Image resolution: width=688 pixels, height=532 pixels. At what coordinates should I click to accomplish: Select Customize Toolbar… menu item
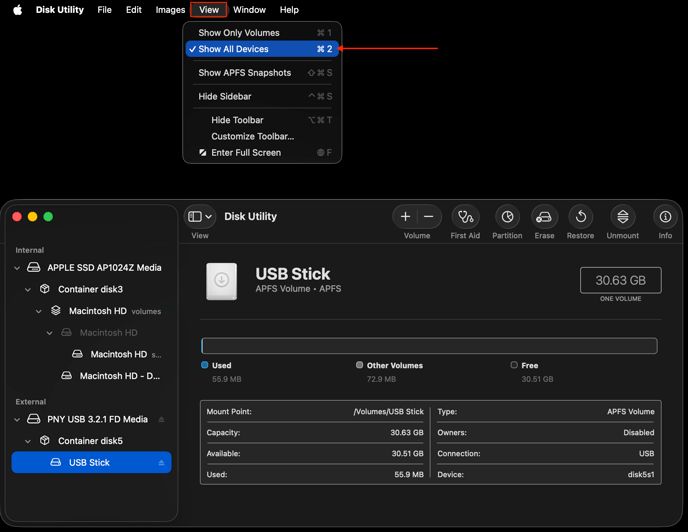[x=252, y=137]
